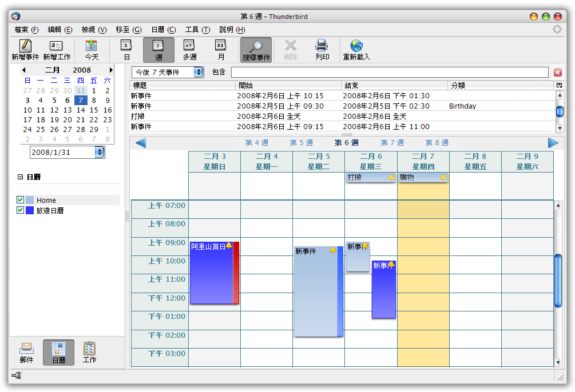Viewport: 575px width, 392px height.
Task: Uncheck the 旅遊日曆 calendar checkbox
Action: click(x=21, y=210)
